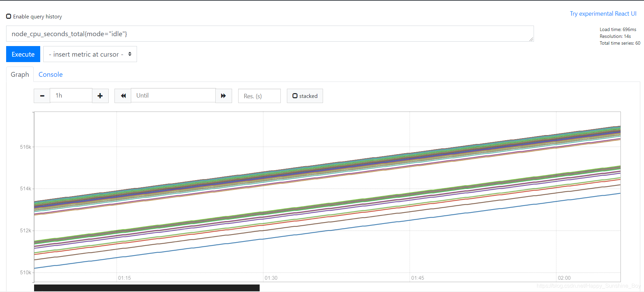644x292 pixels.
Task: Select the Graph tab
Action: [x=20, y=74]
